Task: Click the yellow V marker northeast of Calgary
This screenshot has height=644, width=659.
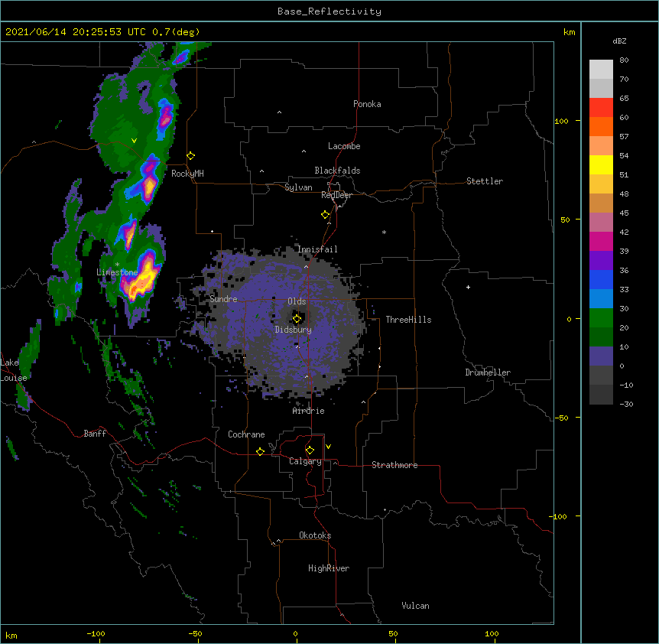Action: coord(328,447)
